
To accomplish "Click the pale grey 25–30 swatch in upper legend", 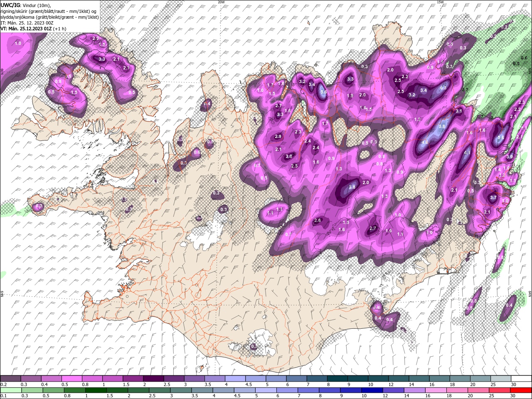I will (x=500, y=379).
